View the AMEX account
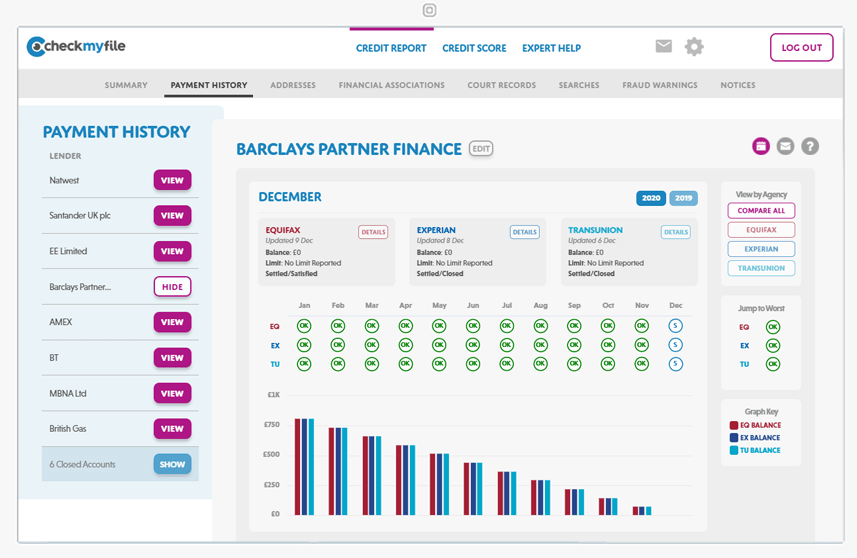857x558 pixels. coord(172,322)
